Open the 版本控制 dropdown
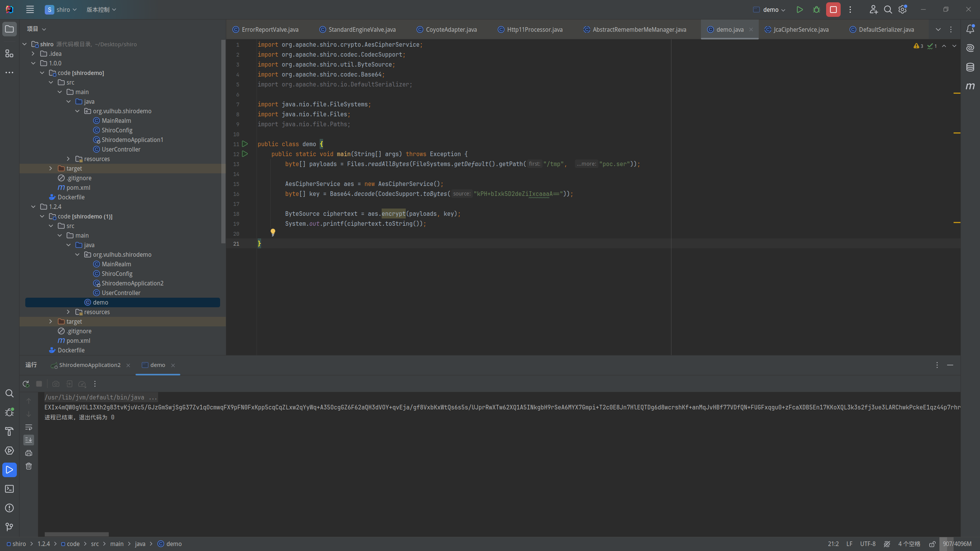This screenshot has height=551, width=980. 101,10
